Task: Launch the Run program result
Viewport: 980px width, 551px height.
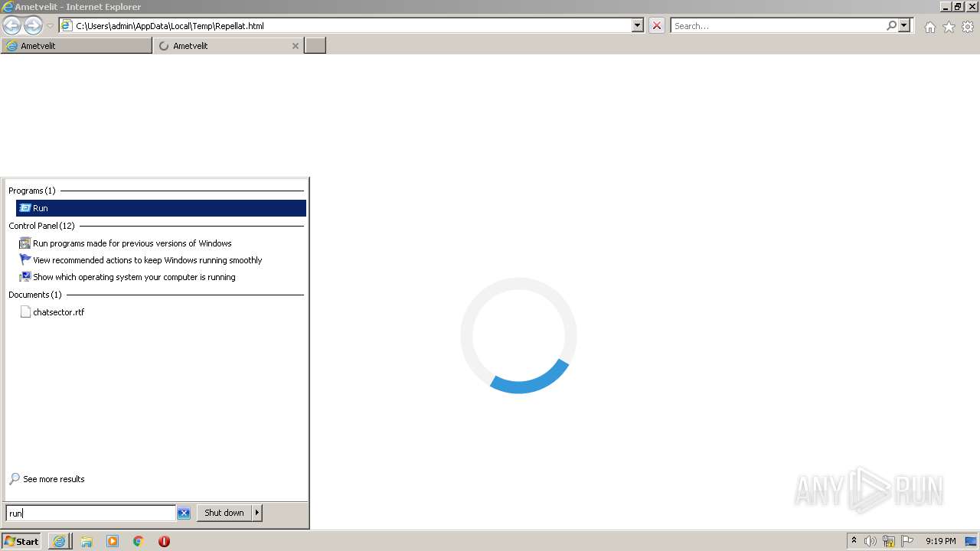Action: tap(161, 208)
